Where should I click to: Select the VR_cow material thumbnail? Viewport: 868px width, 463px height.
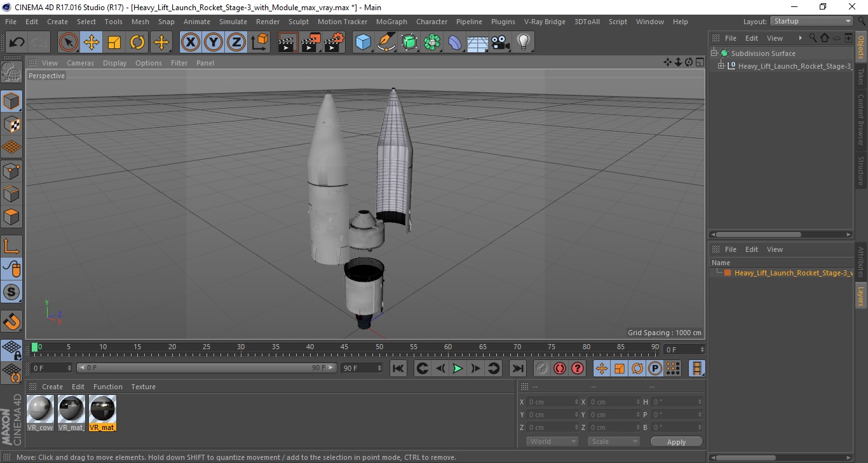(41, 413)
